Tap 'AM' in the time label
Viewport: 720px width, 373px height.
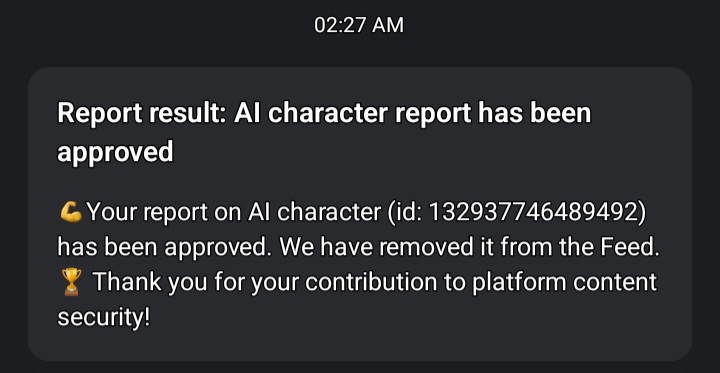point(388,25)
